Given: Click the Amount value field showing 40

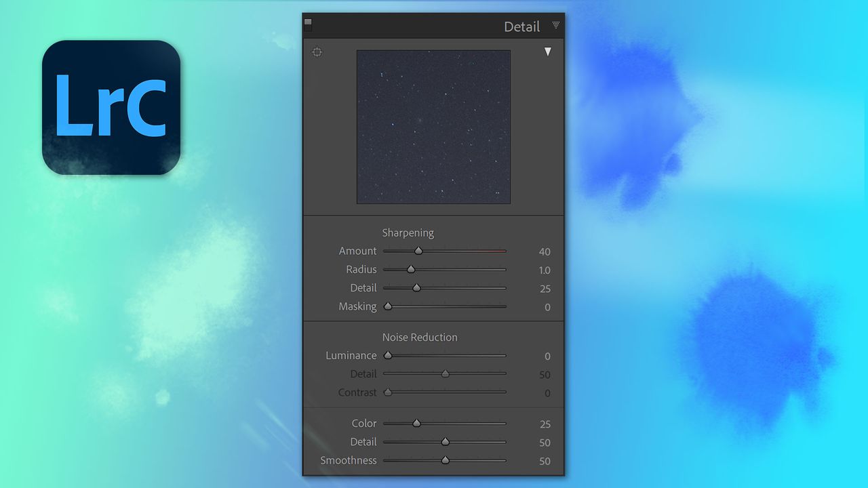Looking at the screenshot, I should pyautogui.click(x=545, y=251).
